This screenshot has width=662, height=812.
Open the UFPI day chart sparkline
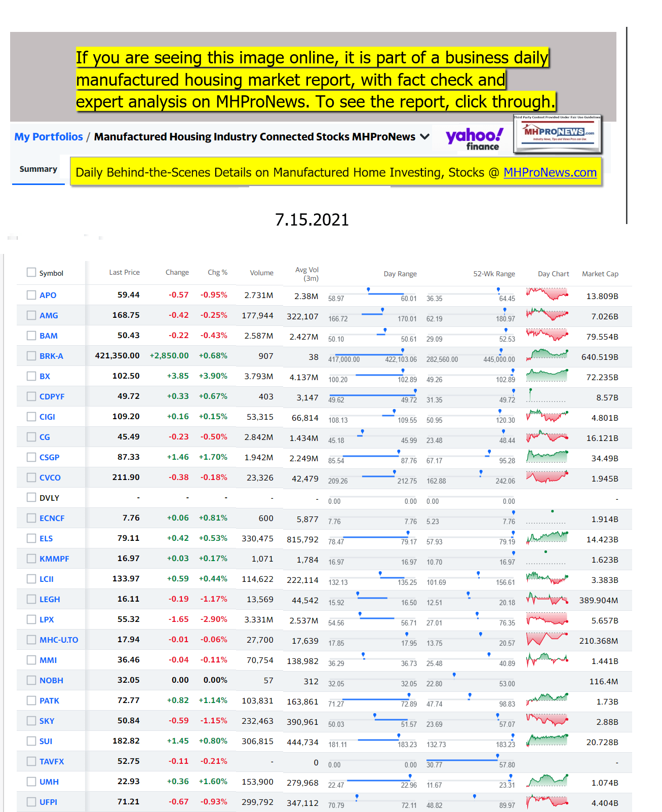pos(547,801)
